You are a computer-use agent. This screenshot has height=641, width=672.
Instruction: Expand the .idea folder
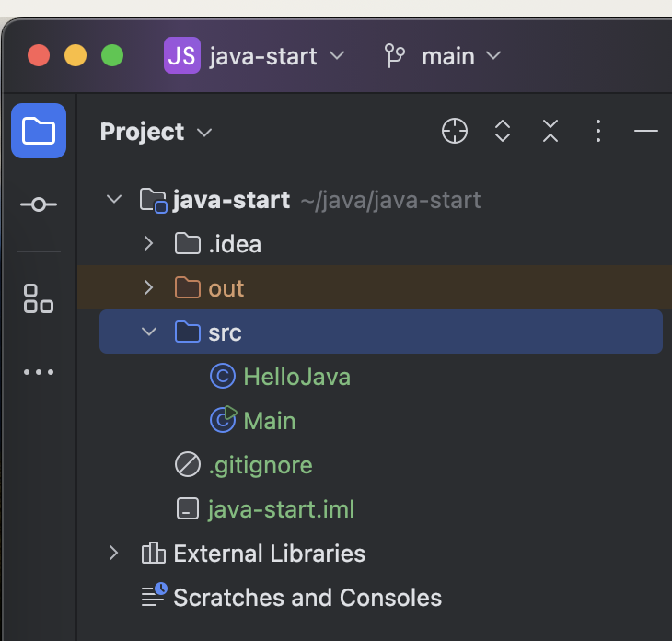click(x=148, y=244)
